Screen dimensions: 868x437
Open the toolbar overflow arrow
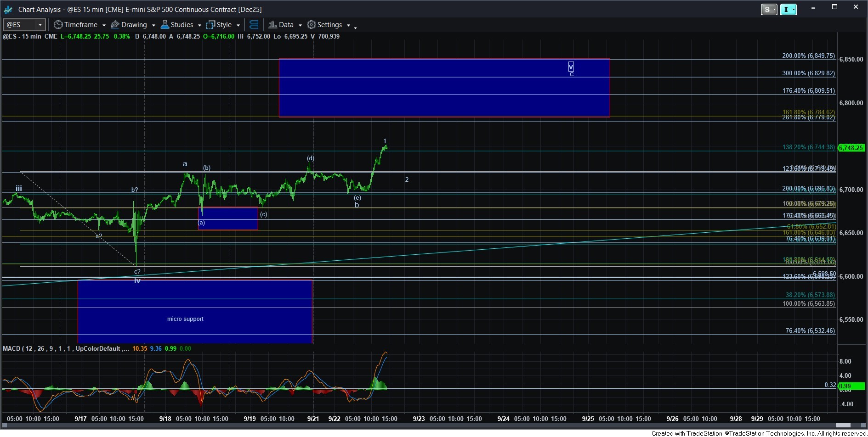pos(356,28)
